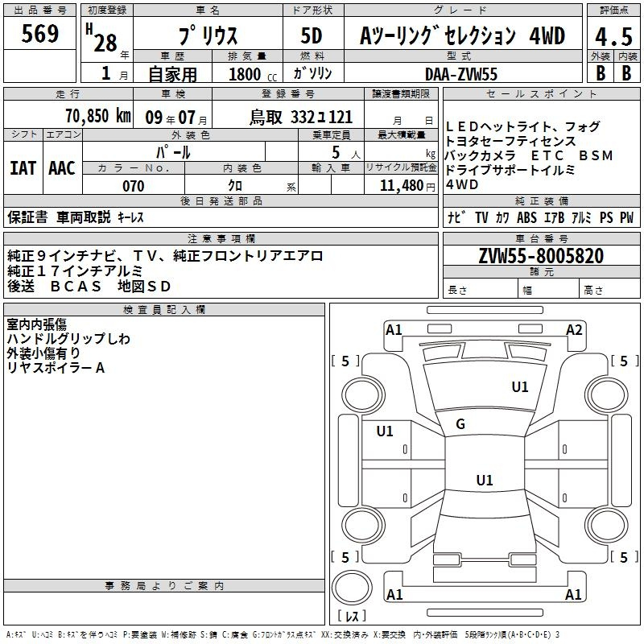
Task: Select the 検査員記入欄 header
Action: (x=164, y=310)
